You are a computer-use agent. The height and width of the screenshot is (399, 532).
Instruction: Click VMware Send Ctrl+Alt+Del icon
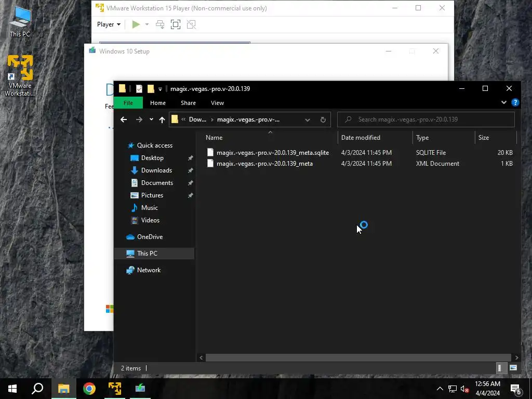160,24
